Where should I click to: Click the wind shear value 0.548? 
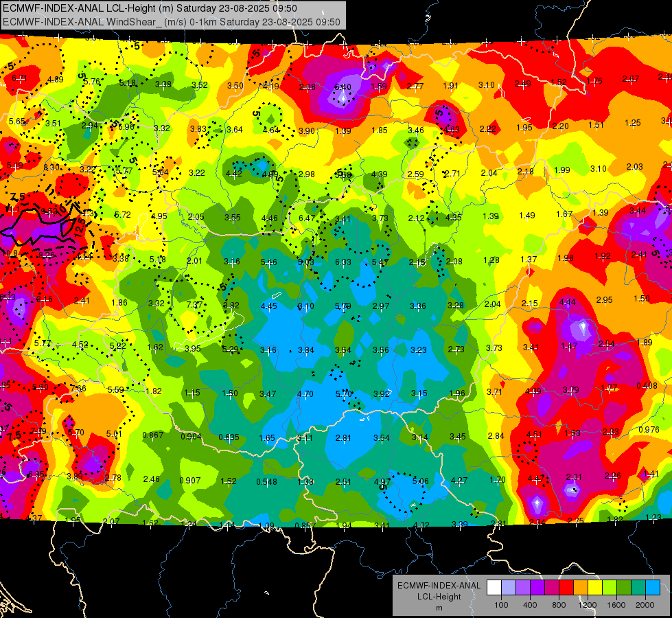[x=266, y=482]
